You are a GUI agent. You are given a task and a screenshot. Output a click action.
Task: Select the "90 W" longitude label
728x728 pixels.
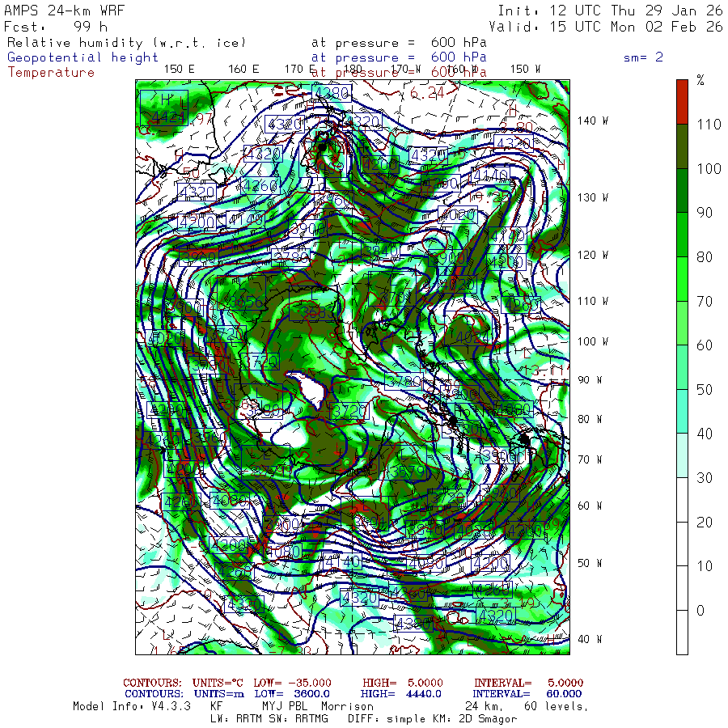click(x=590, y=380)
